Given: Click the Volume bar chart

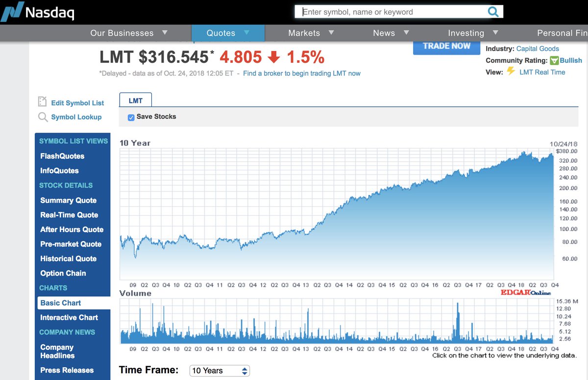Looking at the screenshot, I should pyautogui.click(x=337, y=320).
